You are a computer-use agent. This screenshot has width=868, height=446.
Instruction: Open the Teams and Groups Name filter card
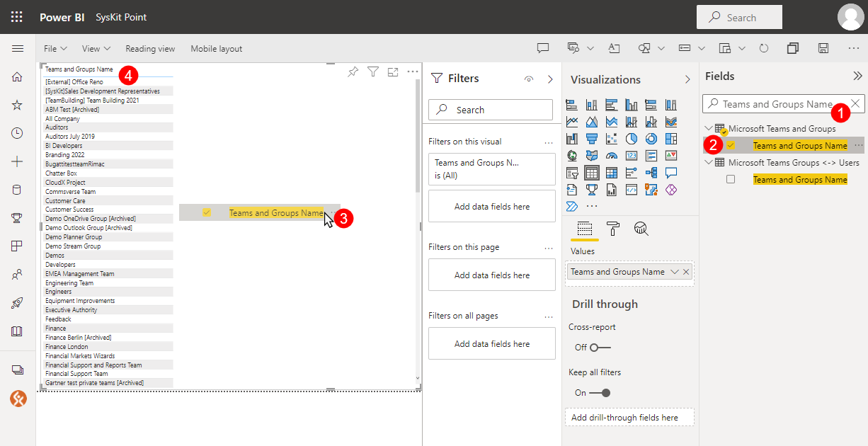coord(492,169)
